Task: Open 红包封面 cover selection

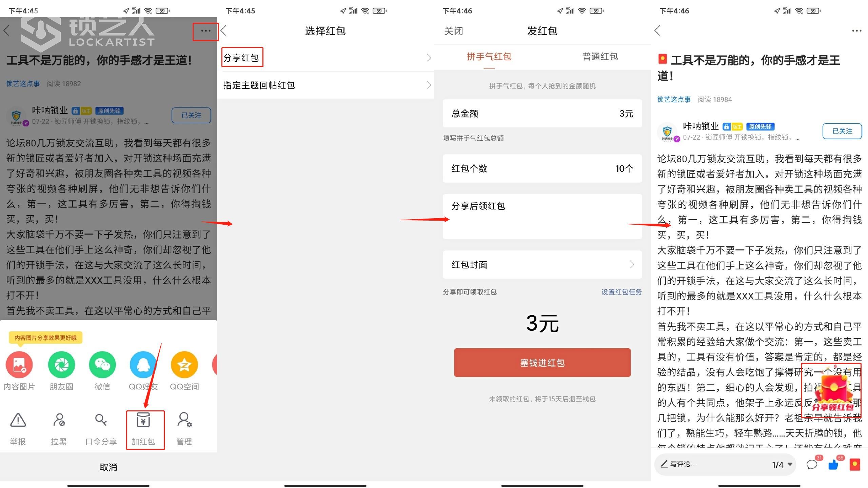Action: 542,265
